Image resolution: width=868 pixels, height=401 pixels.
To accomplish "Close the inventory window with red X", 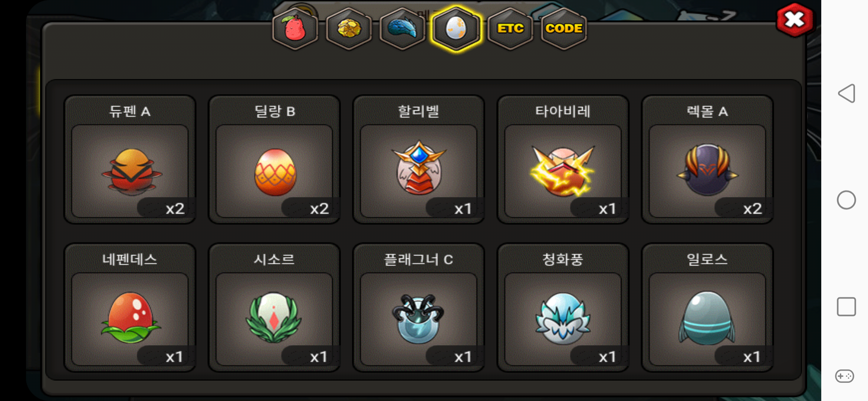I will pos(795,20).
